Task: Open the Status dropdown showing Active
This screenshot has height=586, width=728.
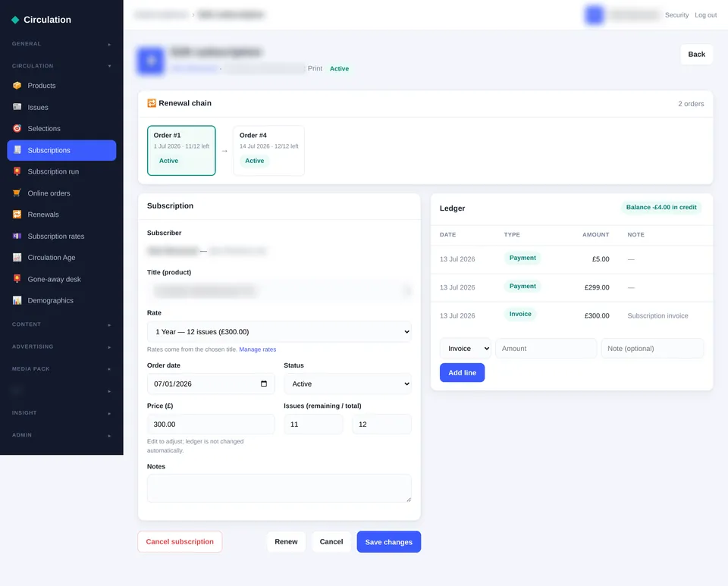Action: tap(348, 384)
